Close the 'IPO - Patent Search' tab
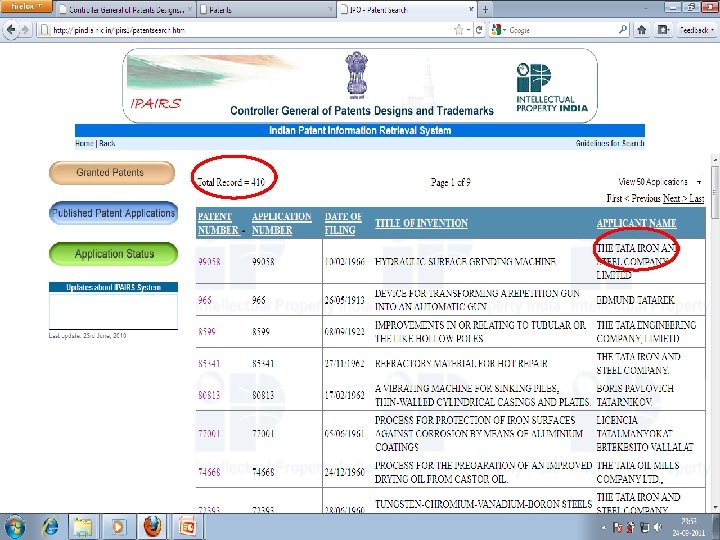Screen dimensions: 720x540 (471, 10)
